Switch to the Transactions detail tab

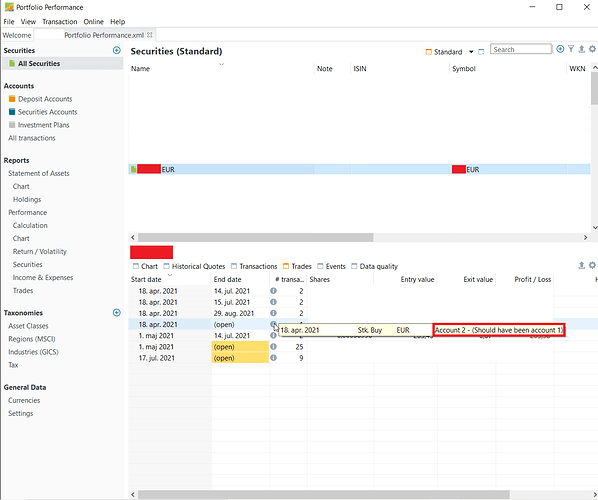point(254,266)
